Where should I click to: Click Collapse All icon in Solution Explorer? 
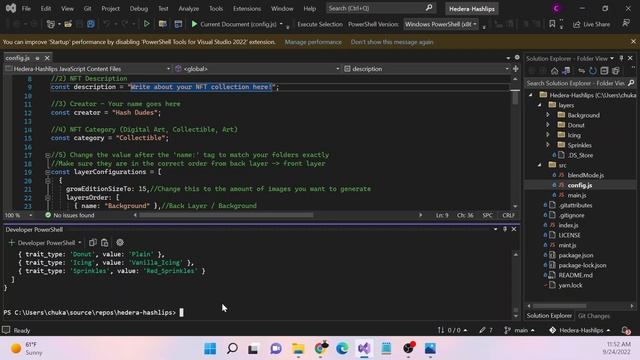[x=604, y=71]
